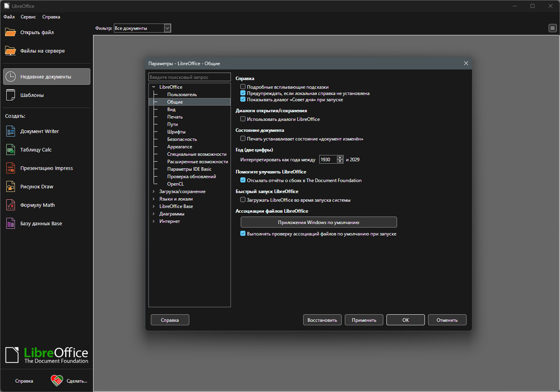Expand the Загрузка/сохранение tree node

pos(154,191)
